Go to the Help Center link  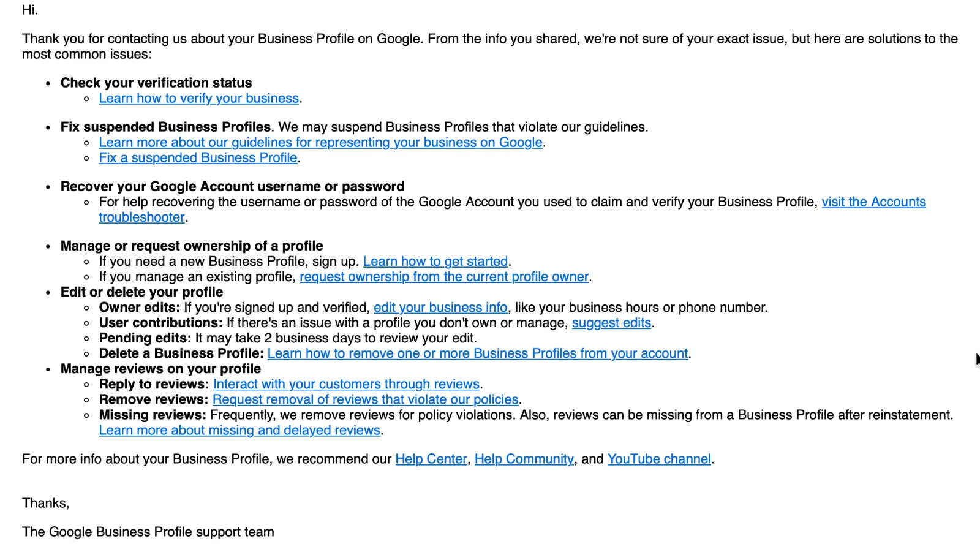tap(431, 459)
